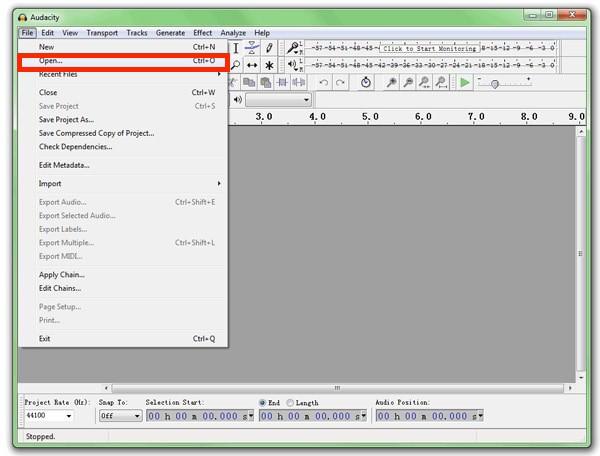Open the Snap To Off dropdown
The width and height of the screenshot is (600, 456).
click(x=120, y=416)
